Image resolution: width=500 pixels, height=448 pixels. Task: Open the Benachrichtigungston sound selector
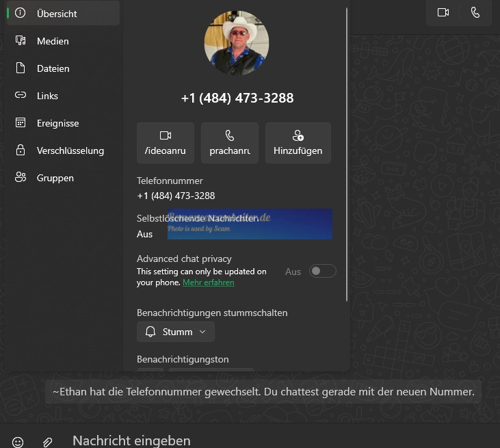click(x=211, y=369)
